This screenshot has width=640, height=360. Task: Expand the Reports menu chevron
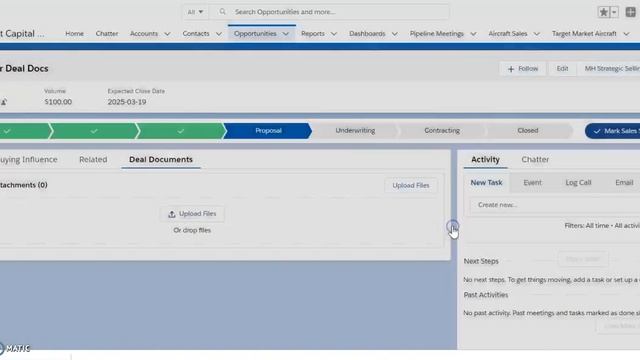334,34
